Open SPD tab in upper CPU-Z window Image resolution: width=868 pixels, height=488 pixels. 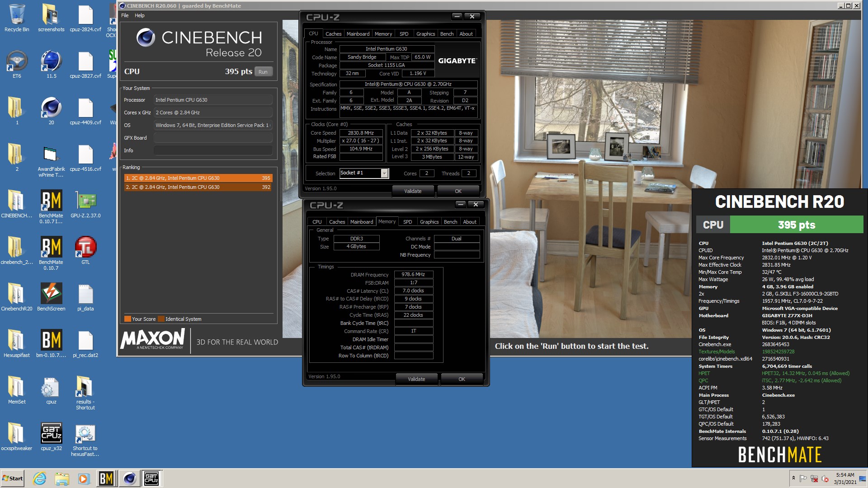coord(404,34)
